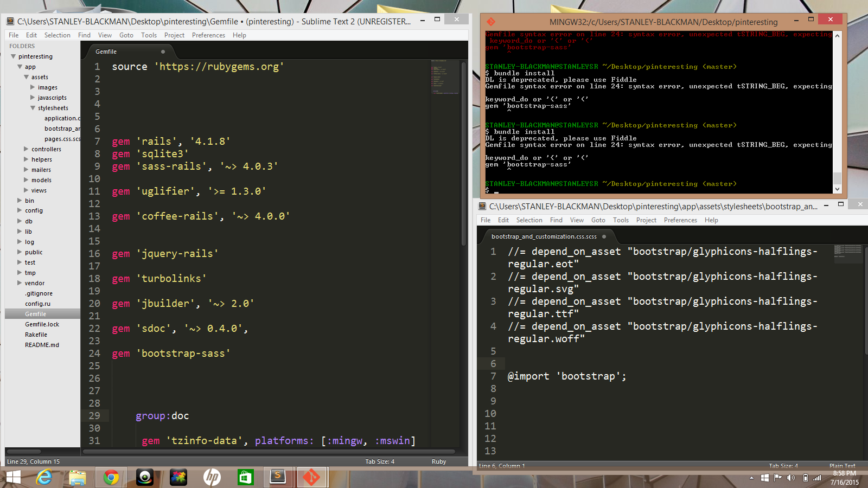Screen dimensions: 868x488
Task: Open Preferences menu in the Gemfile window
Action: (x=208, y=35)
